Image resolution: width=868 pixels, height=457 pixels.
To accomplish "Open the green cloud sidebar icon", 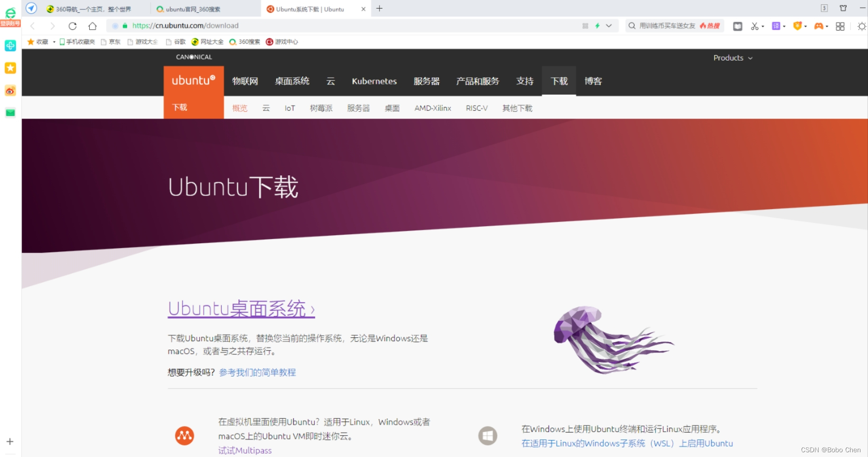I will pyautogui.click(x=10, y=46).
